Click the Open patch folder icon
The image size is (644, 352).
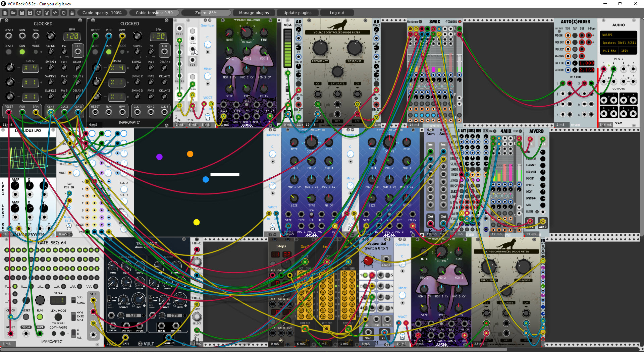pyautogui.click(x=13, y=13)
